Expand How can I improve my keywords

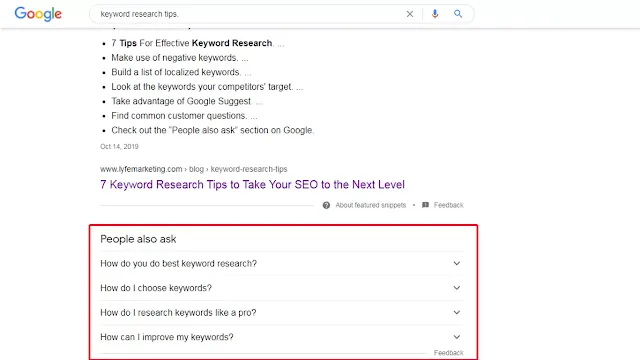tap(457, 337)
